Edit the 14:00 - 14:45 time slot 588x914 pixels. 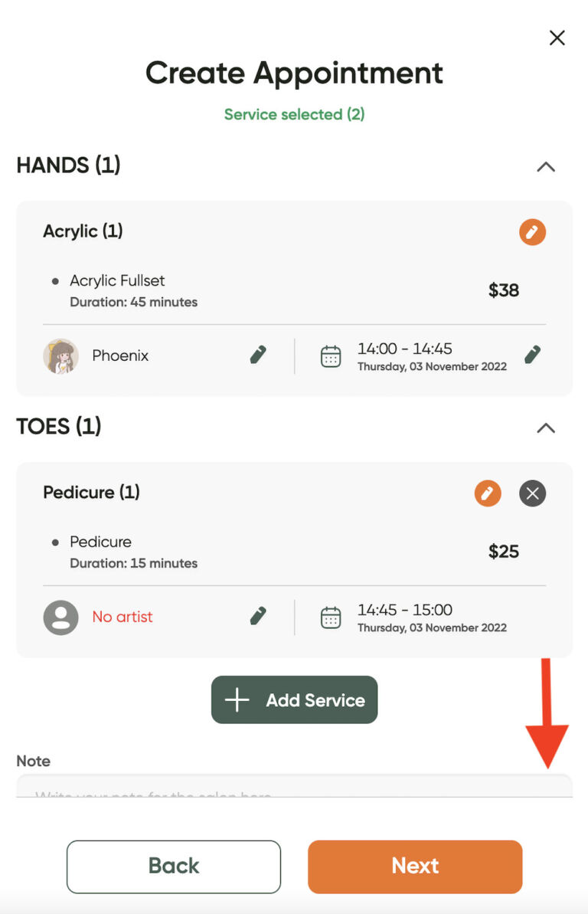(532, 355)
